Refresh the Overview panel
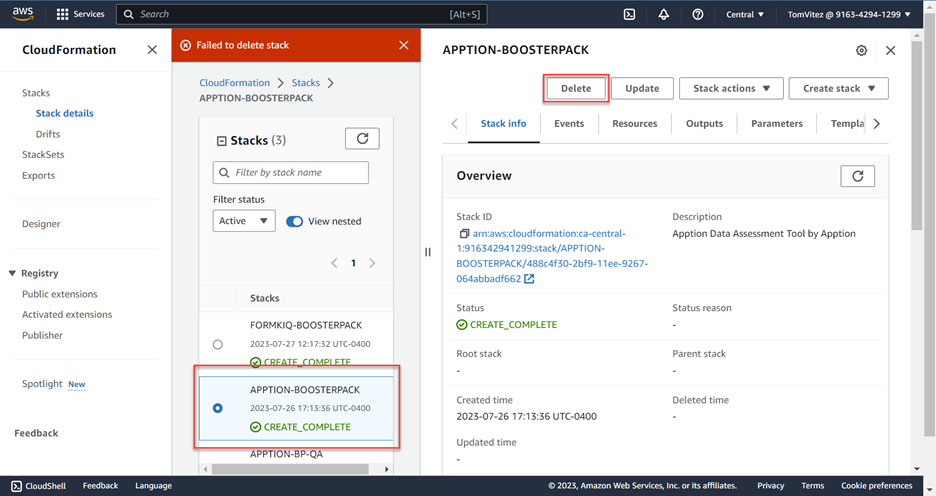This screenshot has height=496, width=936. (x=857, y=176)
